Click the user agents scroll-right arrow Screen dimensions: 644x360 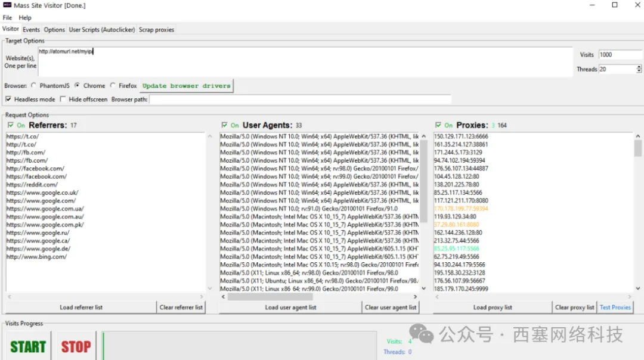(x=415, y=297)
